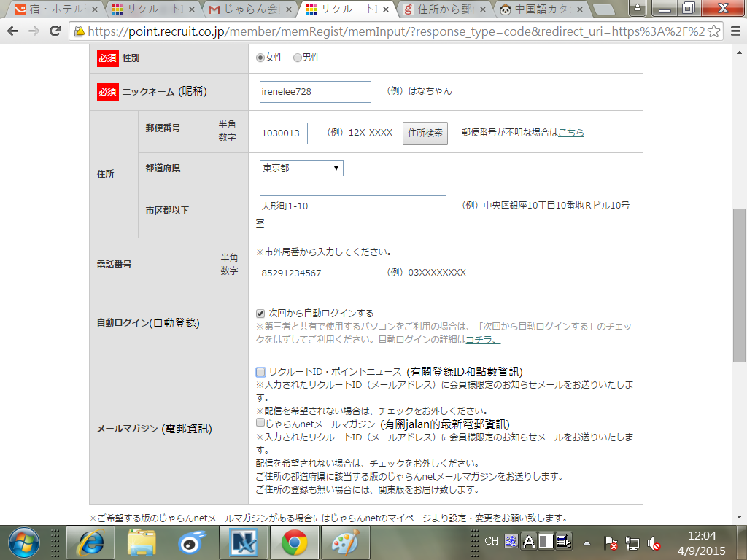Open the Action Center flag icon
This screenshot has height=560, width=747.
611,542
